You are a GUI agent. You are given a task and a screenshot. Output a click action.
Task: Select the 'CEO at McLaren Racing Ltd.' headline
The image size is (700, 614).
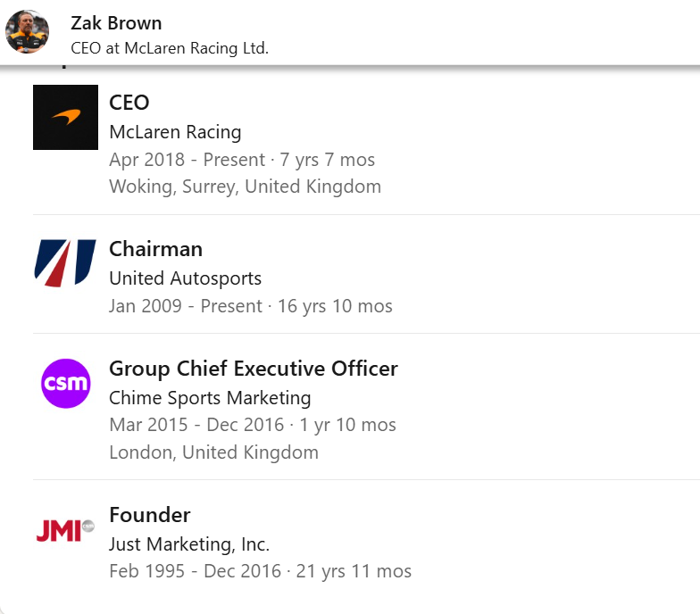170,48
